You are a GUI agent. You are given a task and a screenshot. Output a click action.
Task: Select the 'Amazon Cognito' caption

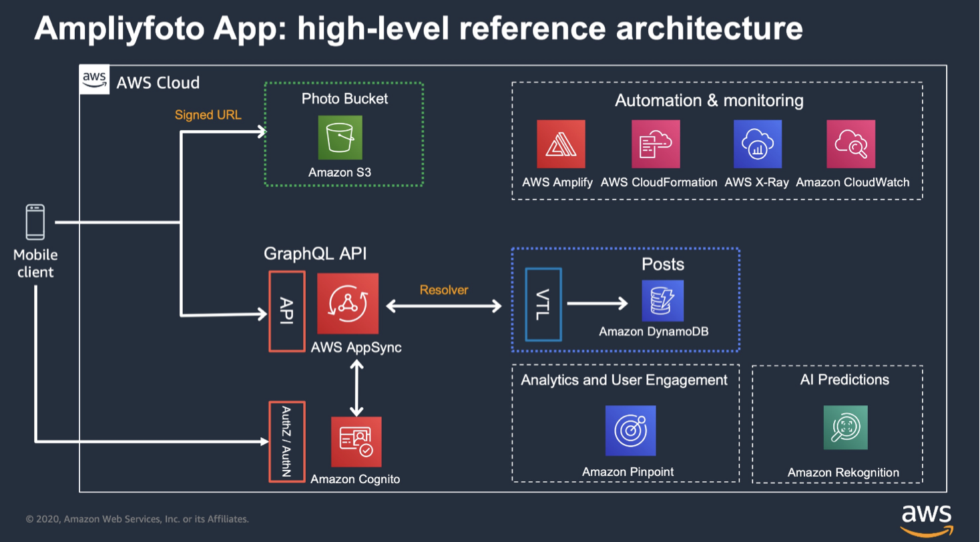tap(356, 479)
